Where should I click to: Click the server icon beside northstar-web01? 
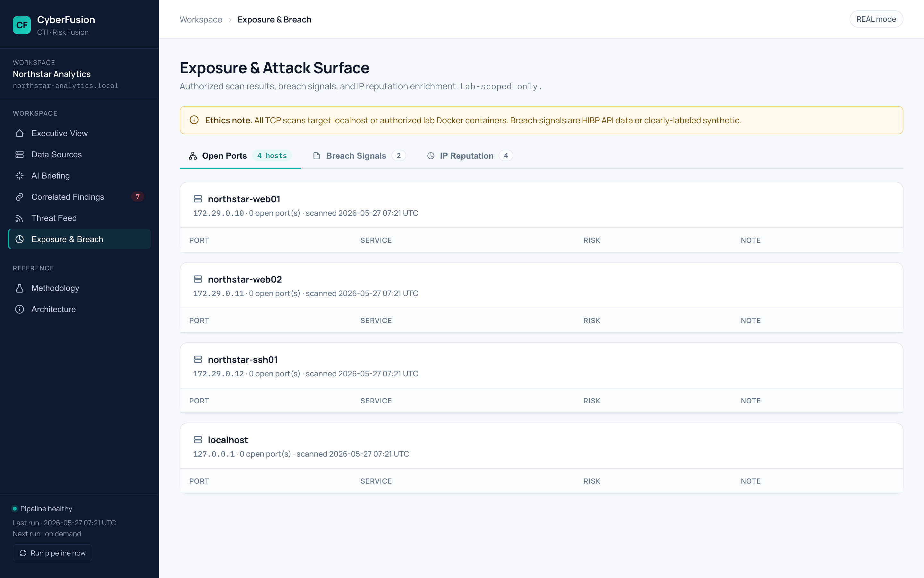198,199
